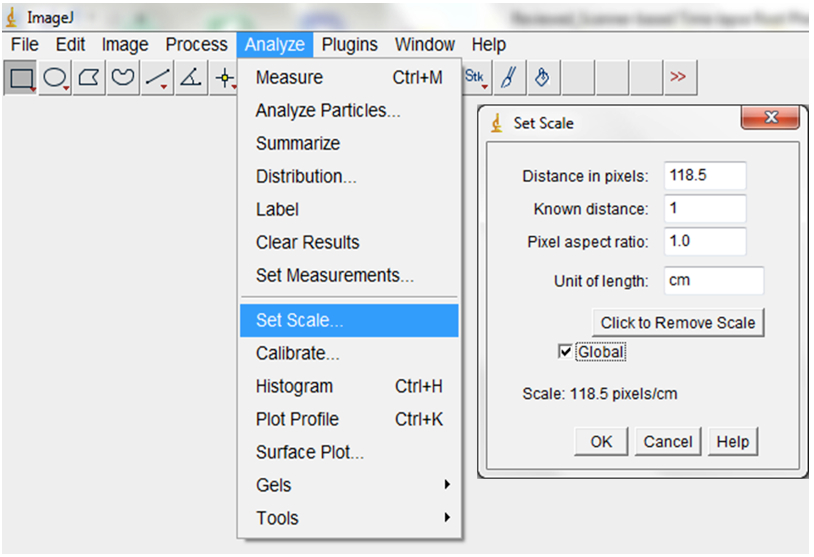Image resolution: width=814 pixels, height=557 pixels.
Task: Choose Measure from the Analyze menu
Action: pos(349,77)
